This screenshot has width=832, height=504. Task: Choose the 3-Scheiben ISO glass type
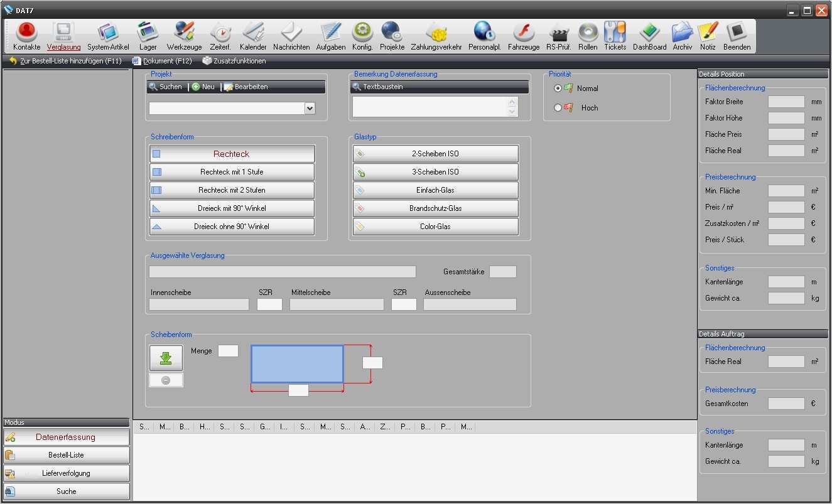tap(435, 172)
